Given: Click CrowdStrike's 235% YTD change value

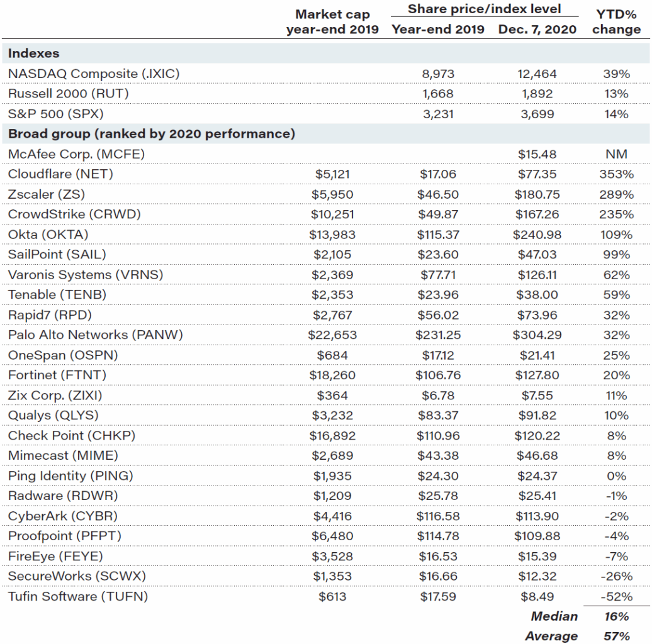Looking at the screenshot, I should [x=617, y=214].
